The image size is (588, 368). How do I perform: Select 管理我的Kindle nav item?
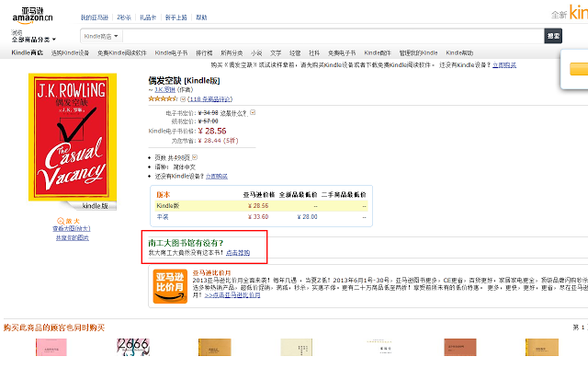coord(418,53)
